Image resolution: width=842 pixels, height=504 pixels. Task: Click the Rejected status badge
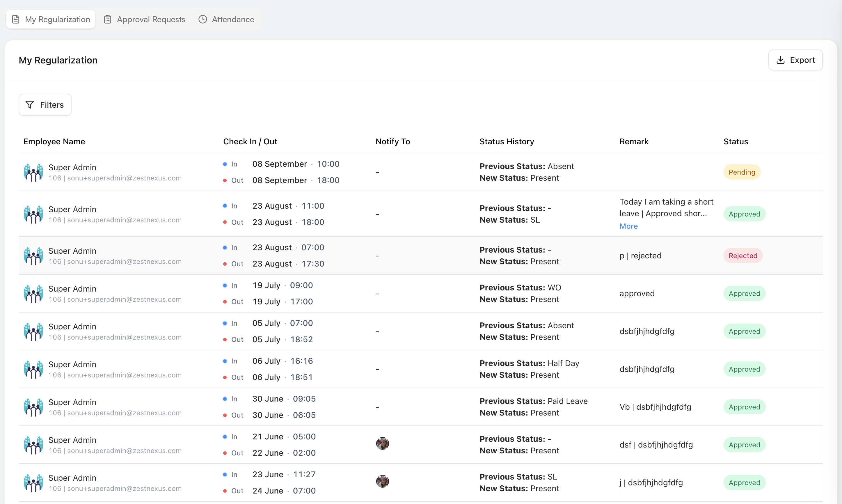(743, 256)
